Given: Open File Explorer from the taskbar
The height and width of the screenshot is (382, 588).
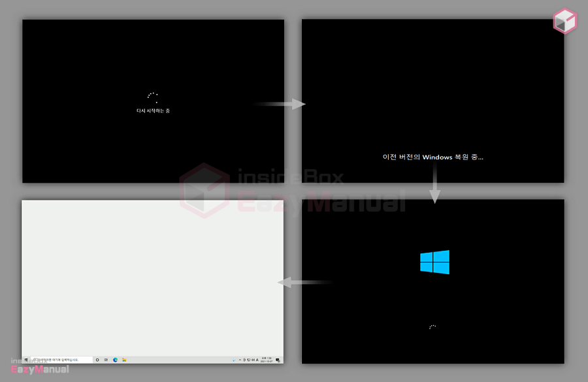Looking at the screenshot, I should point(124,360).
